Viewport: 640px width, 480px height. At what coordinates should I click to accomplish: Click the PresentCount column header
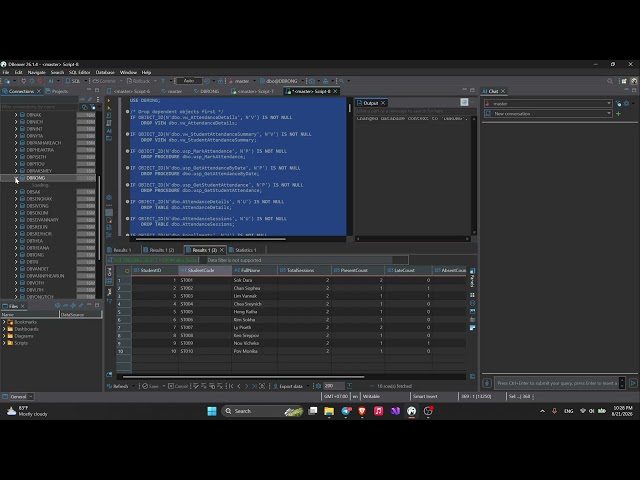(x=358, y=270)
